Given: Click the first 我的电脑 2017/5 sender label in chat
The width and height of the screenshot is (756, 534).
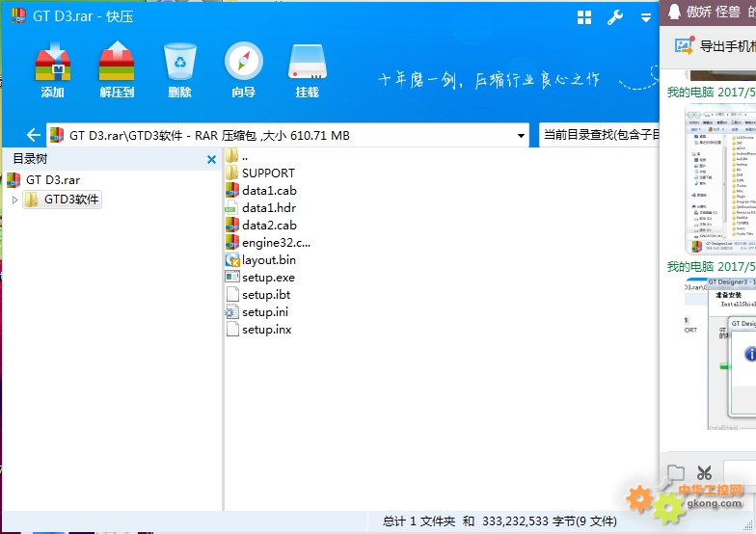Looking at the screenshot, I should (712, 93).
